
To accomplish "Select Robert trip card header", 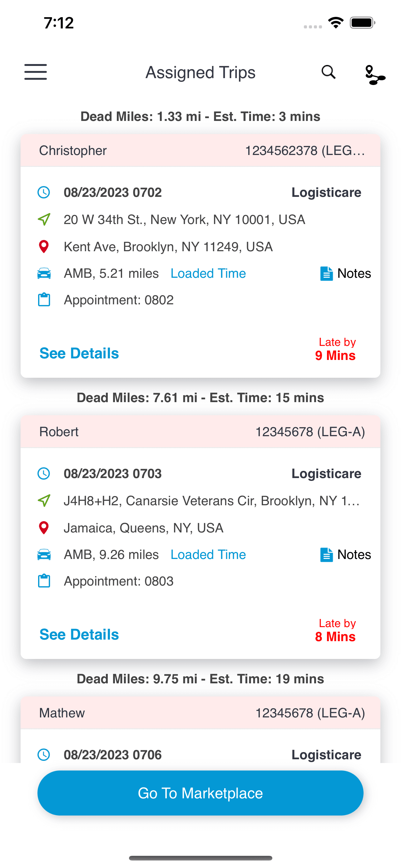I will (x=200, y=432).
